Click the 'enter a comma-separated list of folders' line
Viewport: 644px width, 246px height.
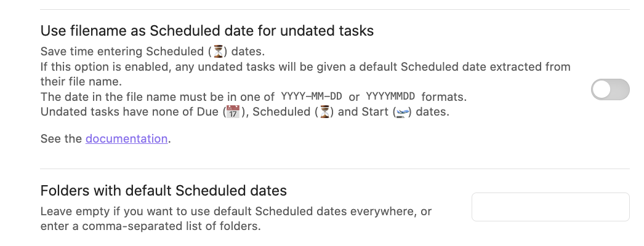[150, 226]
